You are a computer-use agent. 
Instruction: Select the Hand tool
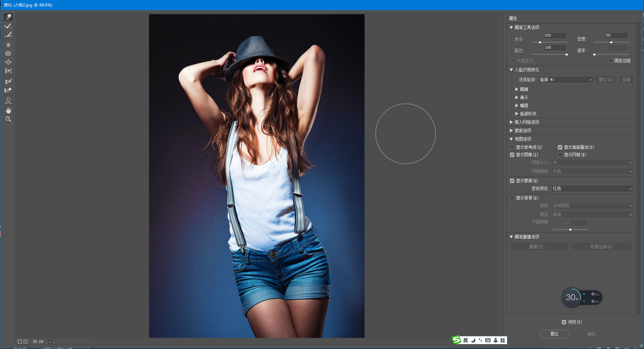pos(8,111)
